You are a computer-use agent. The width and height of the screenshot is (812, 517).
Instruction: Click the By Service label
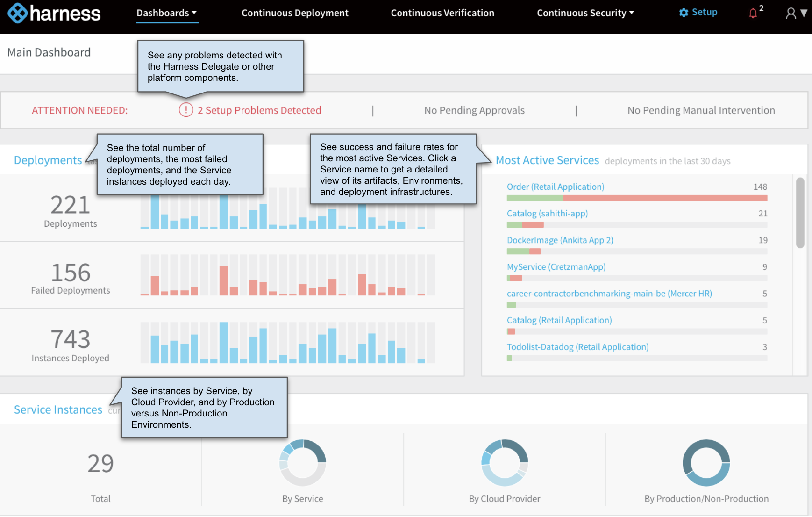pyautogui.click(x=303, y=499)
